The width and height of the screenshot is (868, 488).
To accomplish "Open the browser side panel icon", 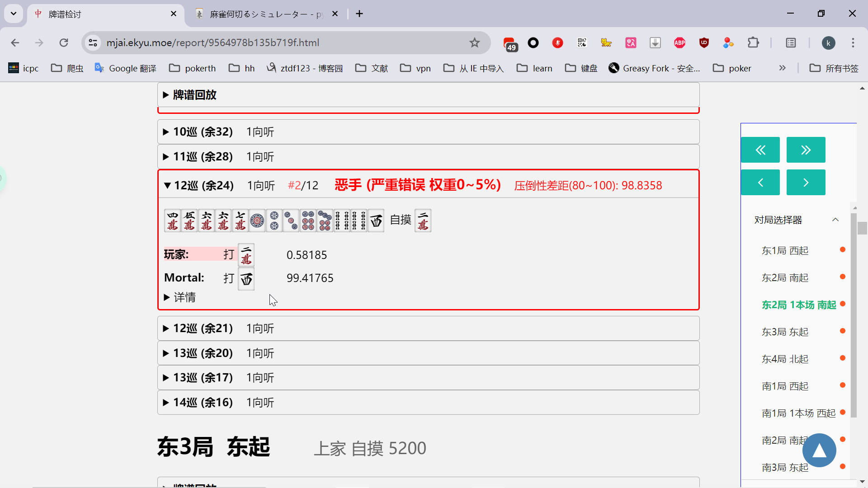I will pos(791,43).
